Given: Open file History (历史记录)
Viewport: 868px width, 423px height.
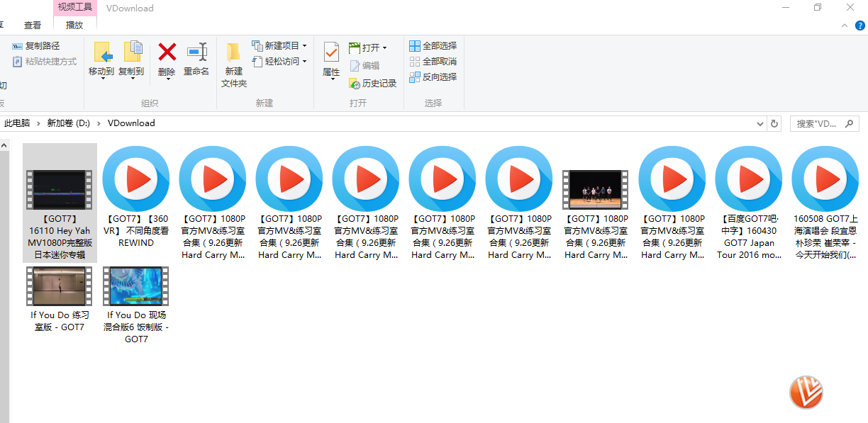Looking at the screenshot, I should tap(372, 83).
